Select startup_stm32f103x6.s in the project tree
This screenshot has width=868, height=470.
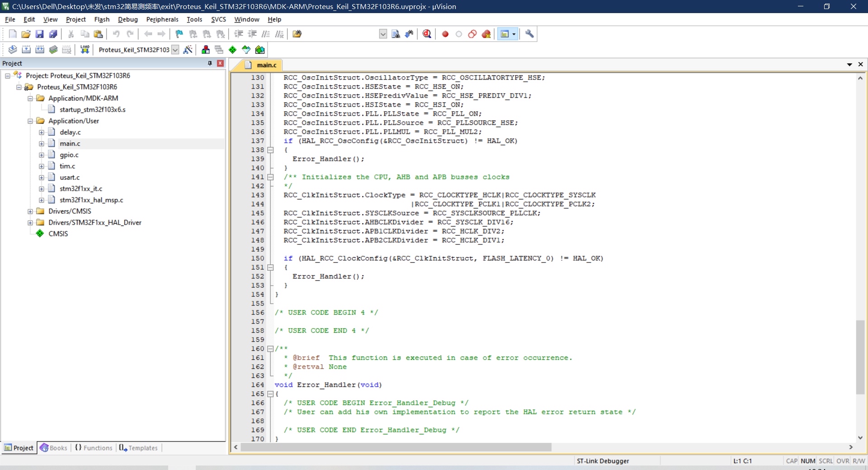pyautogui.click(x=93, y=110)
